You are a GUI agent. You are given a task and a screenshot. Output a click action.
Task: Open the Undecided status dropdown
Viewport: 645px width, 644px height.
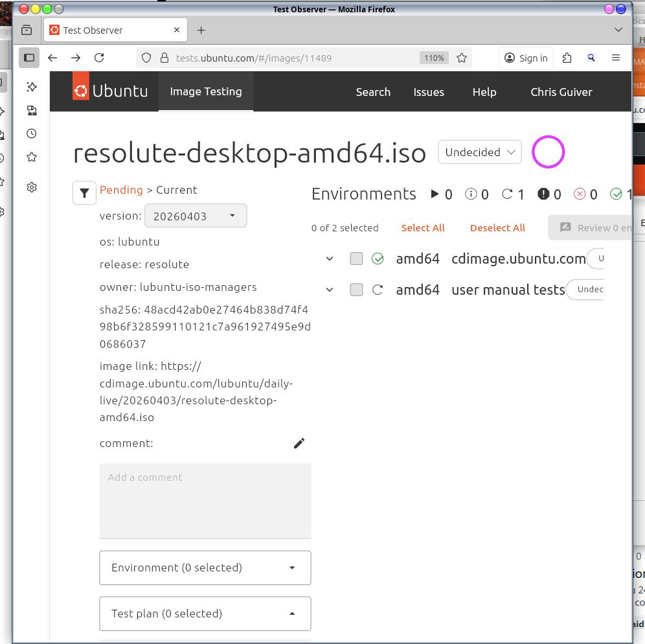coord(480,152)
